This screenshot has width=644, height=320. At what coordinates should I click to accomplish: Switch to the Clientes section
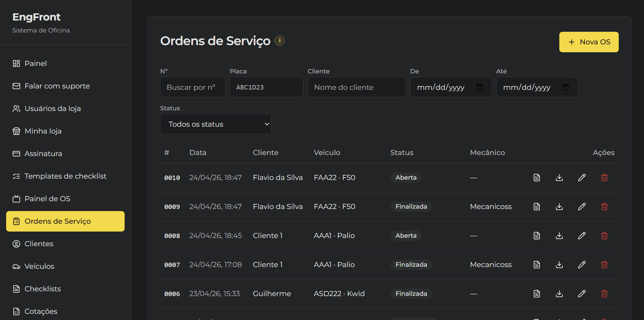click(39, 244)
